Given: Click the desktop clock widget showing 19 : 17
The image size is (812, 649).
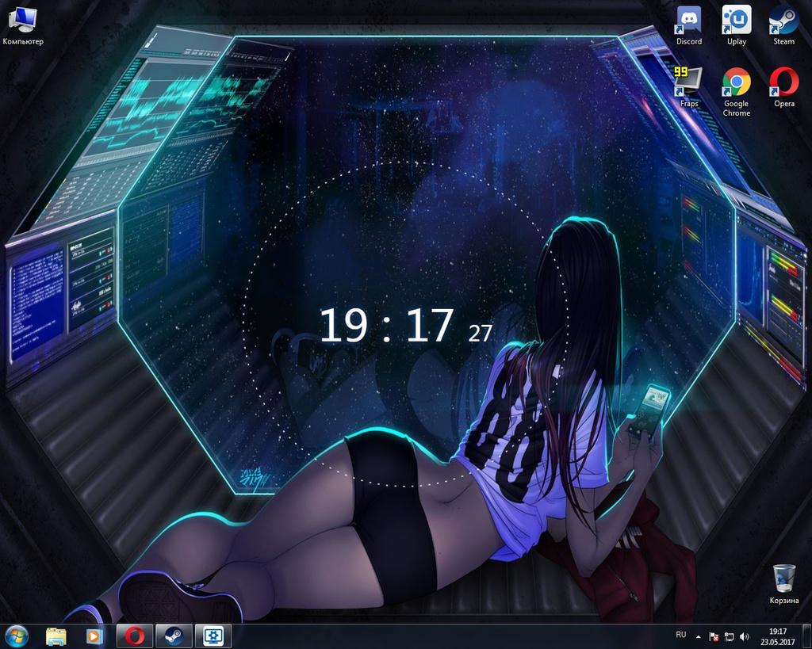Looking at the screenshot, I should pyautogui.click(x=405, y=325).
